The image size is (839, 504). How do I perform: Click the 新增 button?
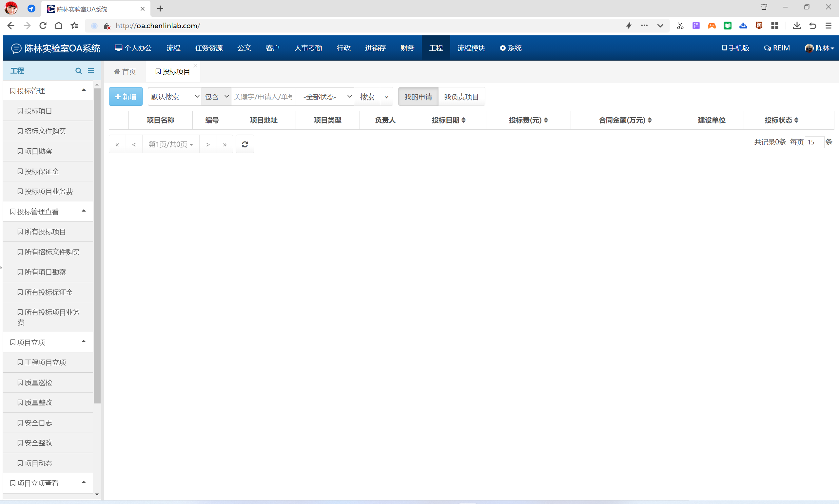point(126,97)
